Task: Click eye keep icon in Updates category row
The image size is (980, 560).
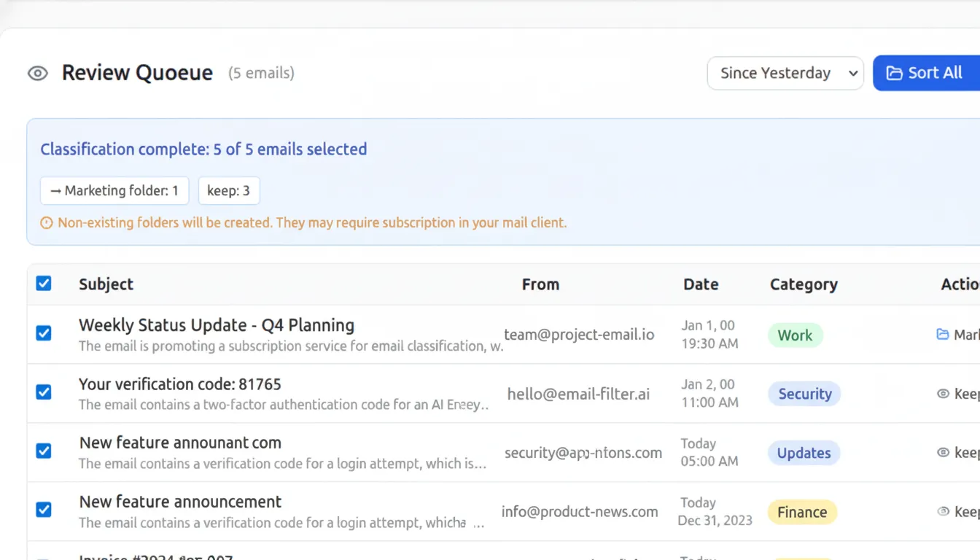Action: [943, 453]
